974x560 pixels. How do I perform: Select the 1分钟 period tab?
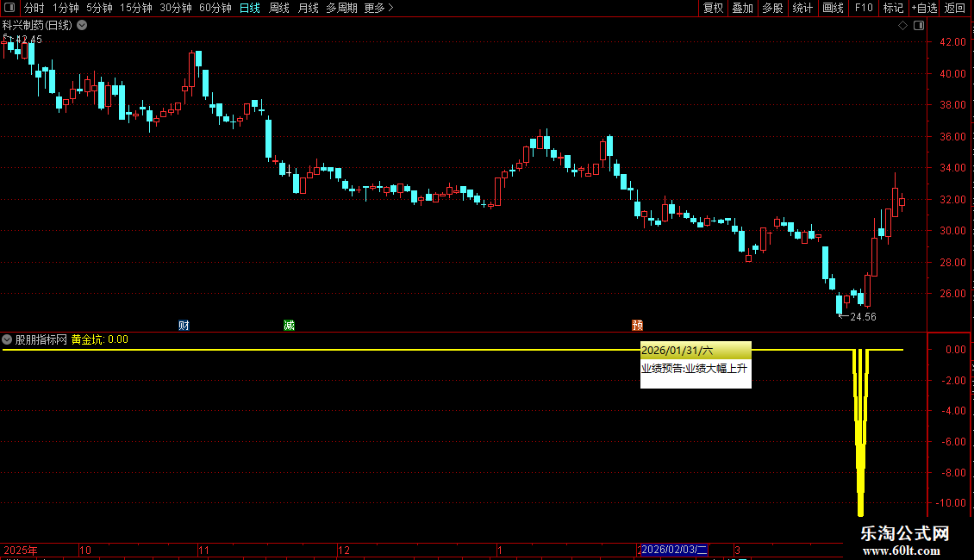(66, 8)
